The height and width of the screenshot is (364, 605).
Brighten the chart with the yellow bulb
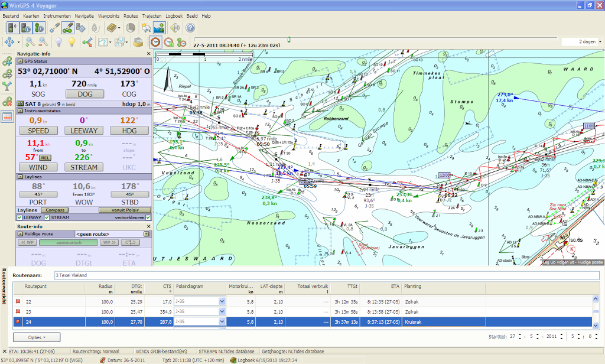coord(71,42)
